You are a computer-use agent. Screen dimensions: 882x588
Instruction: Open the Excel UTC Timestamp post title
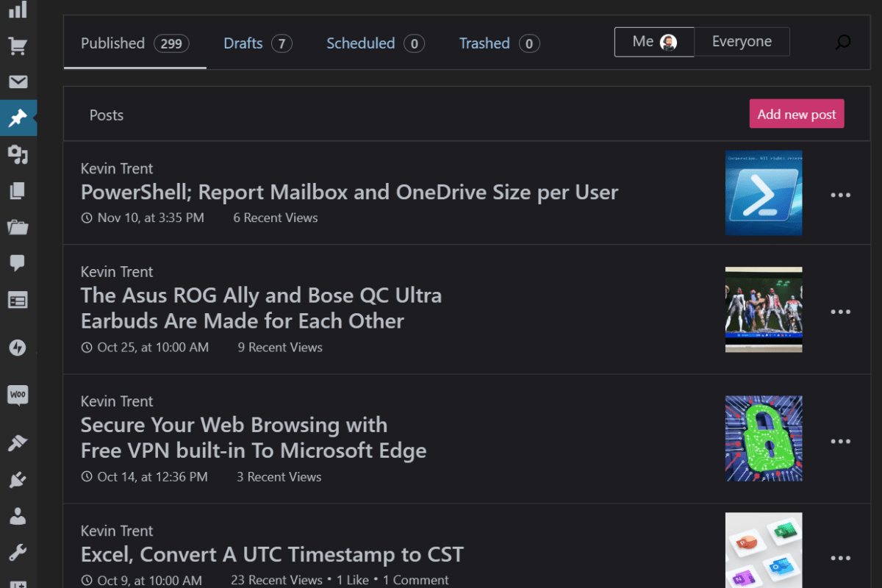coord(272,554)
